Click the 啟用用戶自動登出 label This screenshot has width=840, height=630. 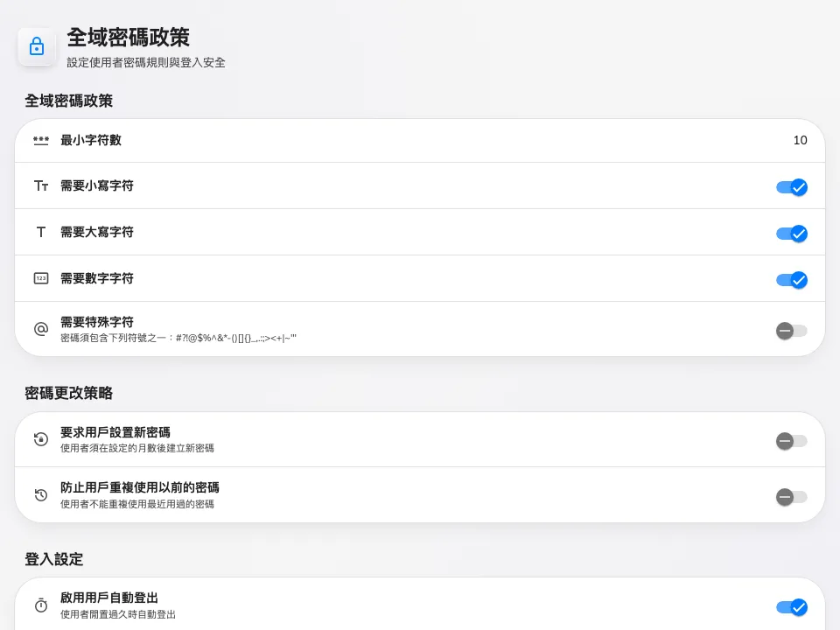click(109, 598)
